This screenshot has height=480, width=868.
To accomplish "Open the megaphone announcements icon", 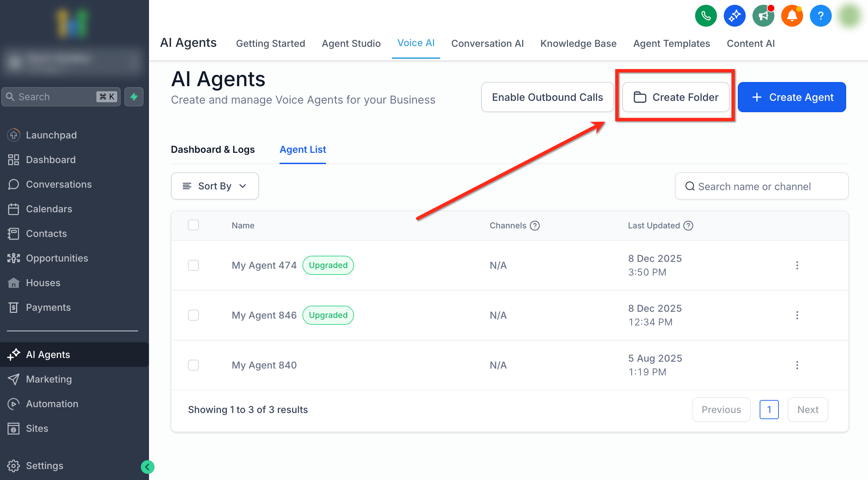I will [x=763, y=16].
